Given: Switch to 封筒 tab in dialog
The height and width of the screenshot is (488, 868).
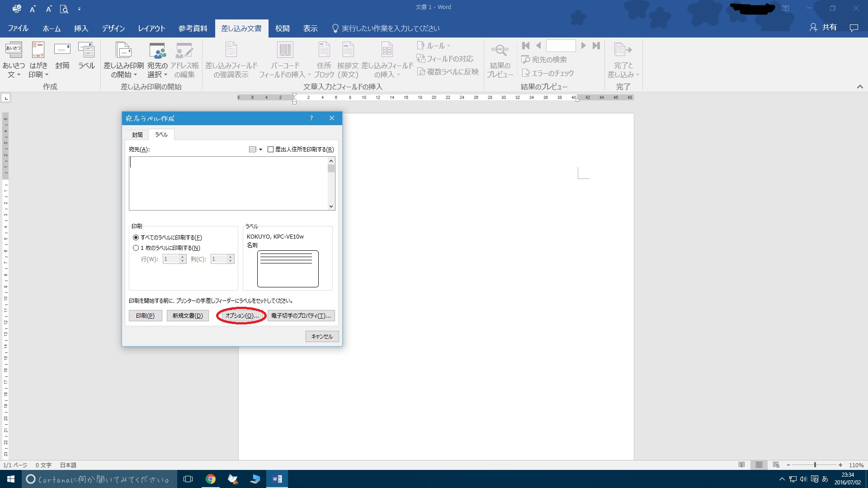Looking at the screenshot, I should click(137, 135).
